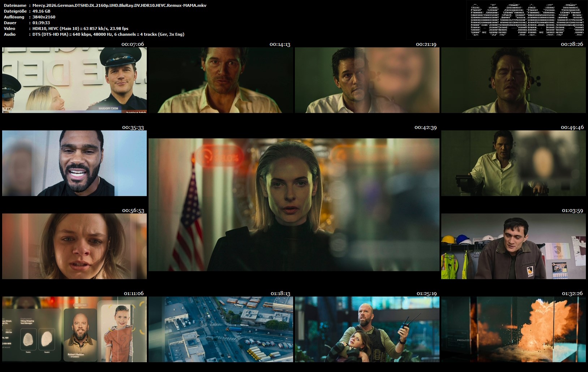The image size is (588, 372).
Task: Open the thumbnail captured at 01:03:59
Action: (514, 246)
